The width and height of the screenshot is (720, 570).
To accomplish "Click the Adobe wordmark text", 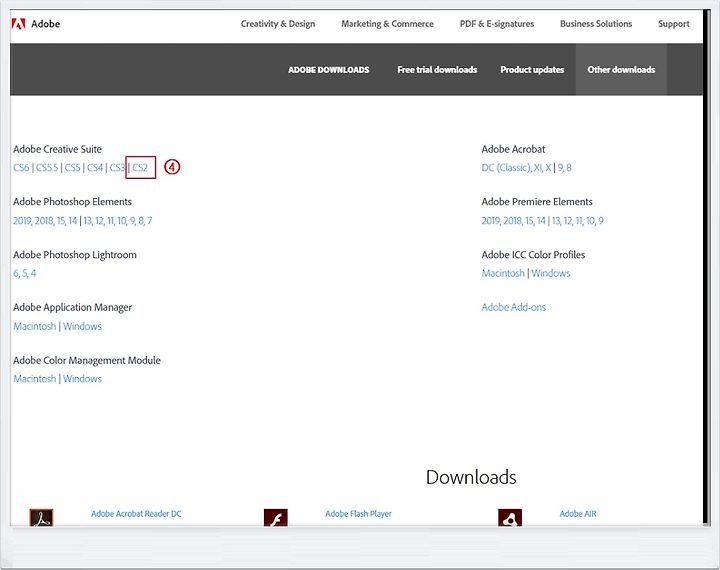I will [x=45, y=24].
